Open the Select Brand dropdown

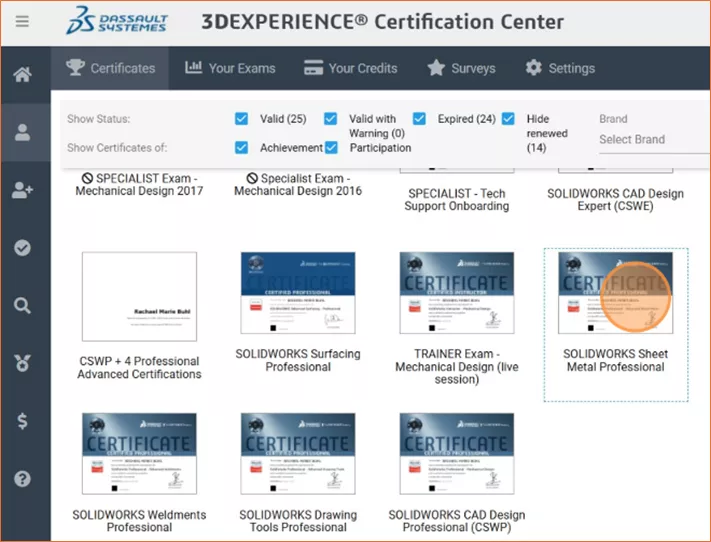[654, 140]
